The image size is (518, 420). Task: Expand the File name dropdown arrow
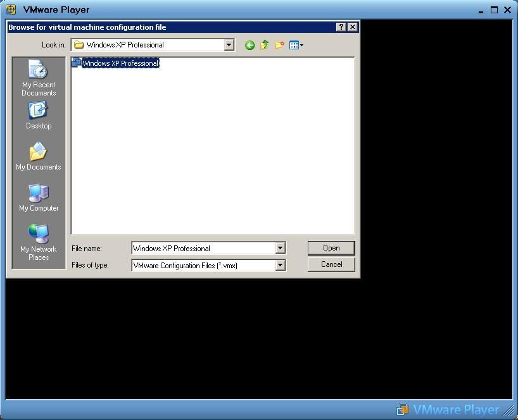click(x=280, y=249)
